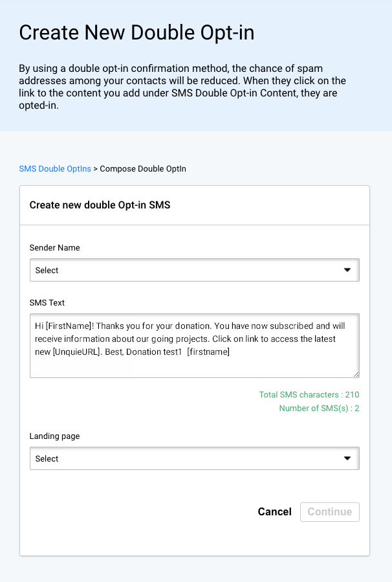The height and width of the screenshot is (582, 392).
Task: Click the Sender Name dropdown caret icon
Action: point(348,270)
